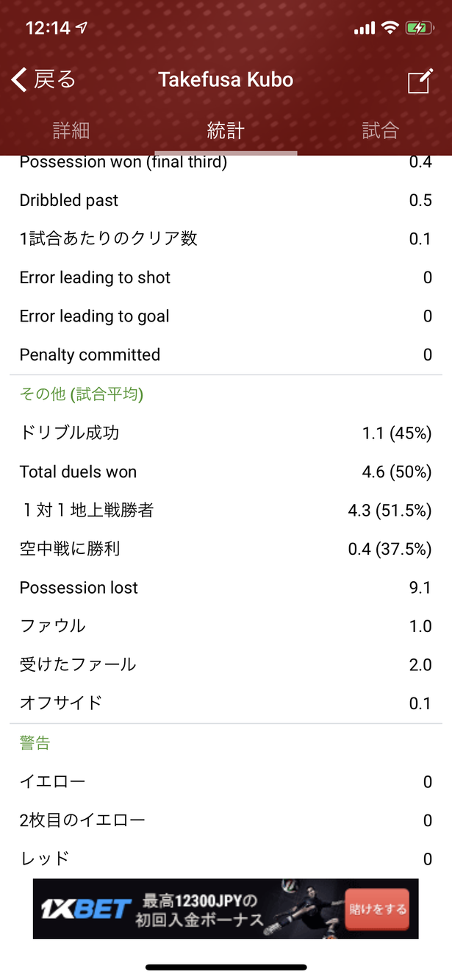Tap the Wi-Fi status icon
This screenshot has height=980, width=452.
pos(390,29)
